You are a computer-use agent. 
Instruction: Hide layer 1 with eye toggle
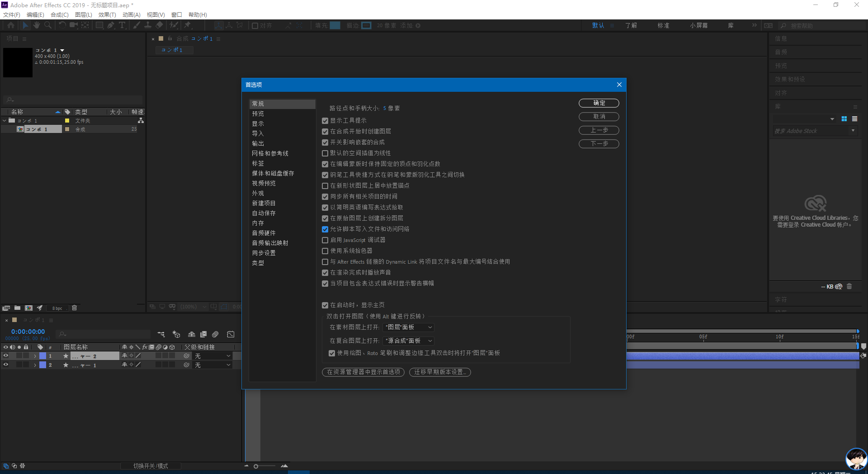(6, 356)
